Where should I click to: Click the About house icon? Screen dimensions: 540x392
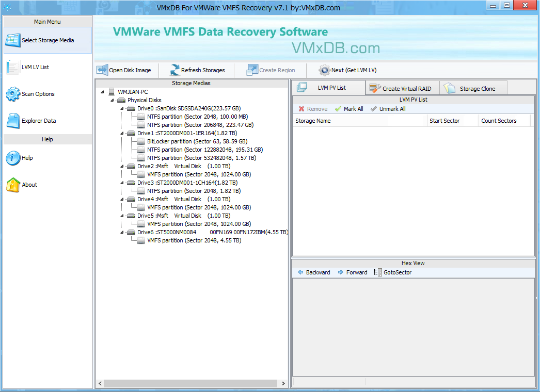pos(13,185)
